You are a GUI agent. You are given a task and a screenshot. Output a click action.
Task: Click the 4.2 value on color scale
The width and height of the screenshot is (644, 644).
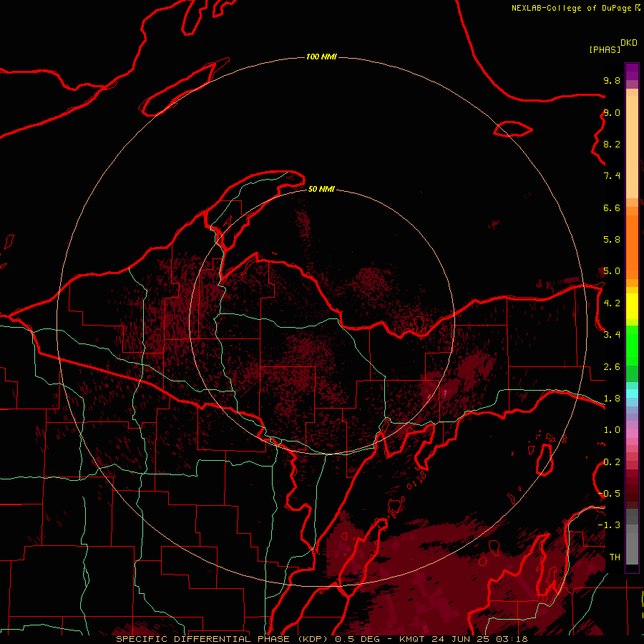pos(612,303)
